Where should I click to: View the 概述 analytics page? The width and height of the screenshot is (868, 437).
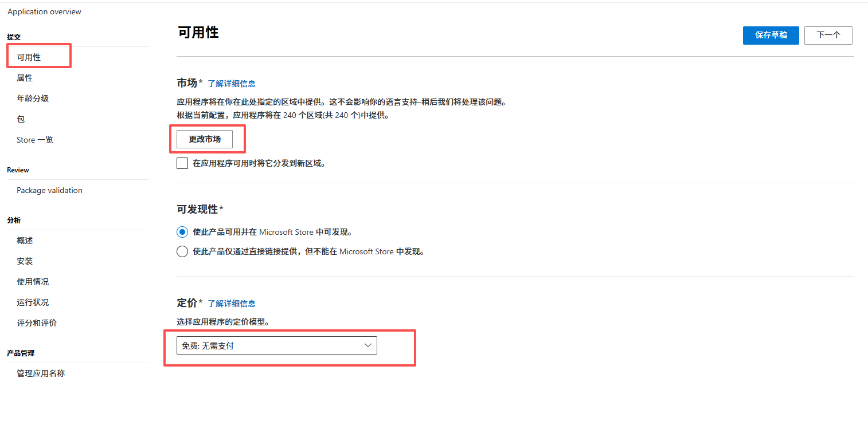click(x=25, y=241)
